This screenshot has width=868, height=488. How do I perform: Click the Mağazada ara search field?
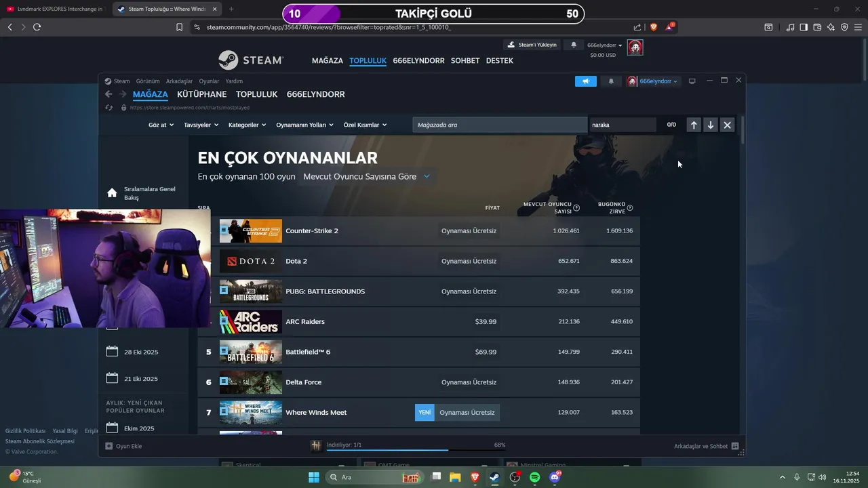[x=500, y=125]
